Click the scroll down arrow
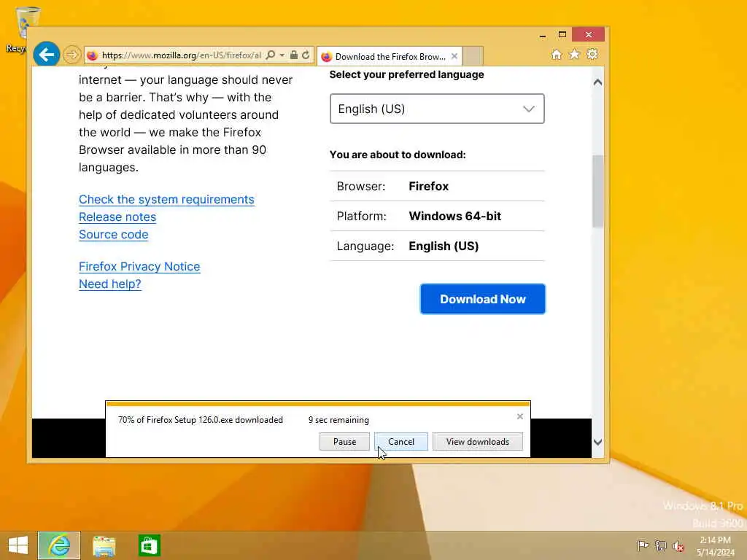747x560 pixels. point(598,442)
